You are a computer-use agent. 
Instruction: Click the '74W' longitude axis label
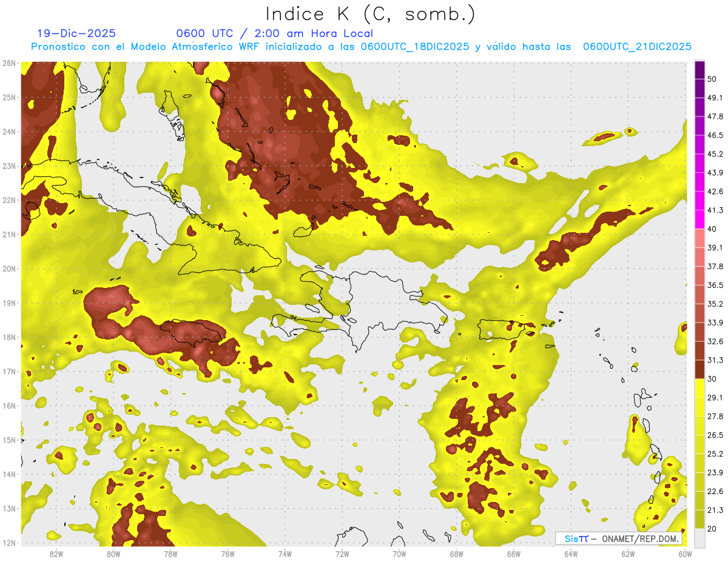click(x=285, y=554)
